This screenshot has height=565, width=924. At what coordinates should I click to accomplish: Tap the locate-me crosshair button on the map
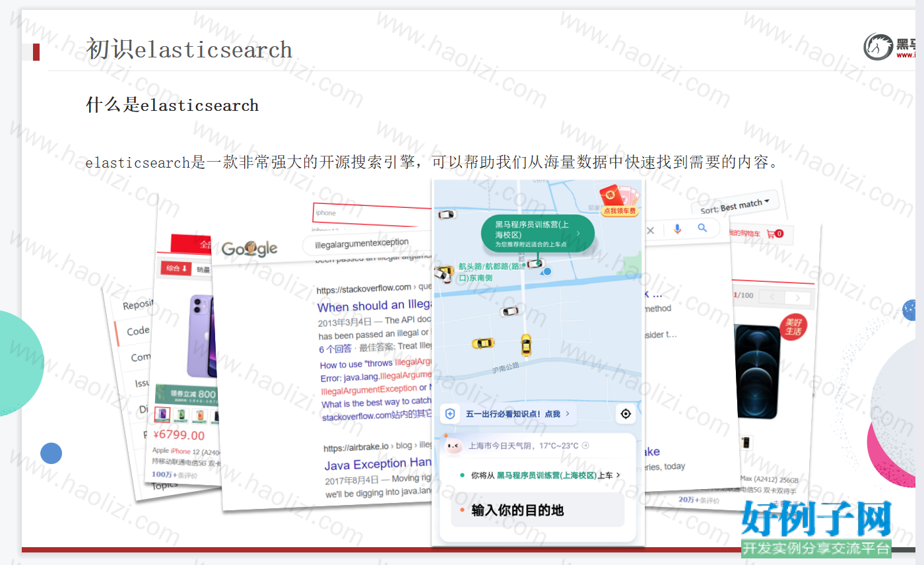coord(626,414)
